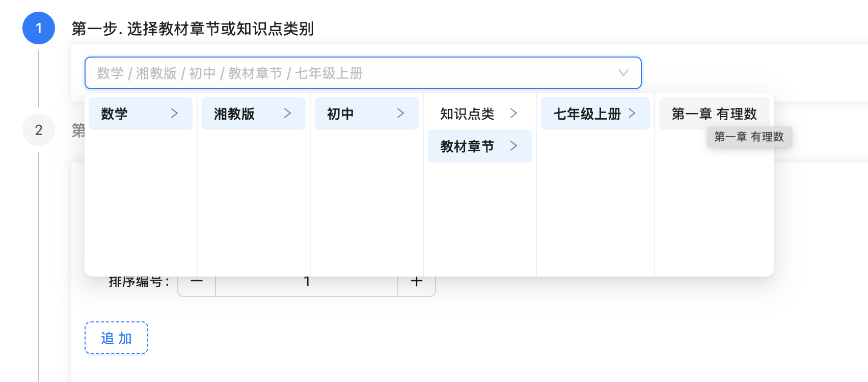868x382 pixels.
Task: Expand 知识点类 via its right chevron
Action: pos(513,114)
